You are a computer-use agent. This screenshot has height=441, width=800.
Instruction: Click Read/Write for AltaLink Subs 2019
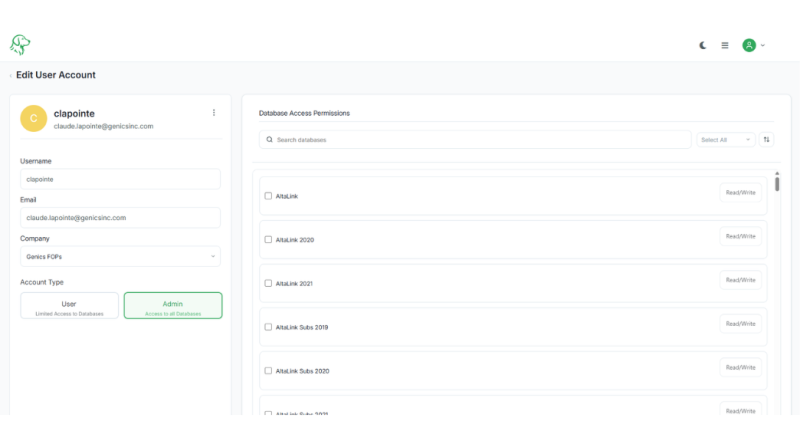pos(740,324)
